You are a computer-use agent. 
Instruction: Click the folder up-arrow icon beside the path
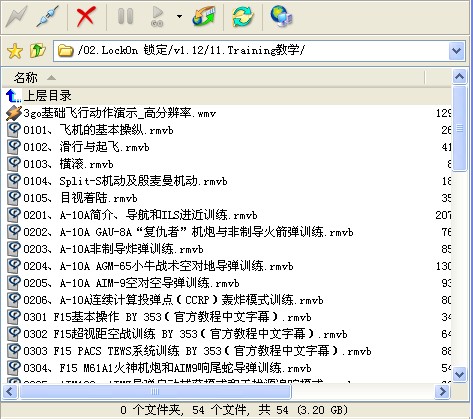click(x=37, y=51)
